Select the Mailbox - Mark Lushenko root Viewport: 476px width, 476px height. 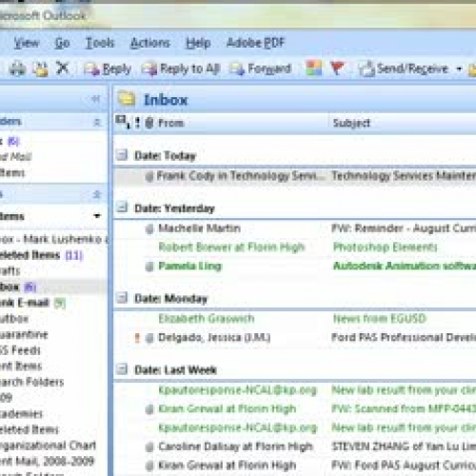tap(53, 239)
